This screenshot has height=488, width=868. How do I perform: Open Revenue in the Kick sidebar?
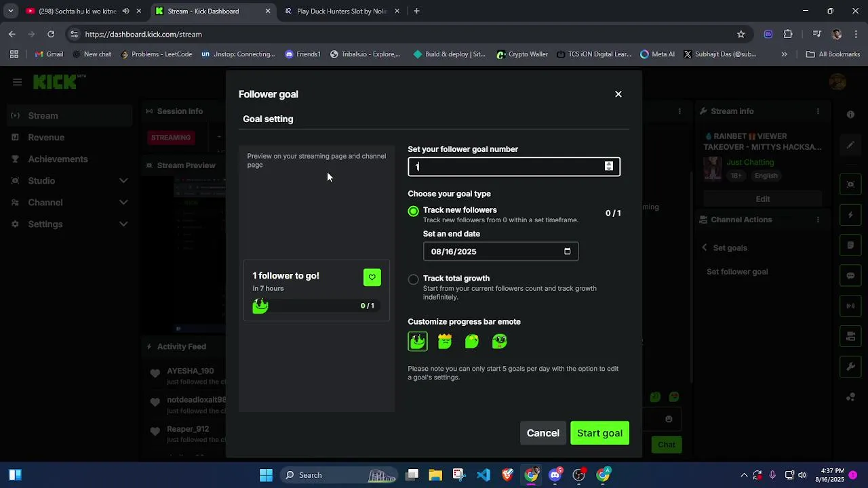point(46,137)
